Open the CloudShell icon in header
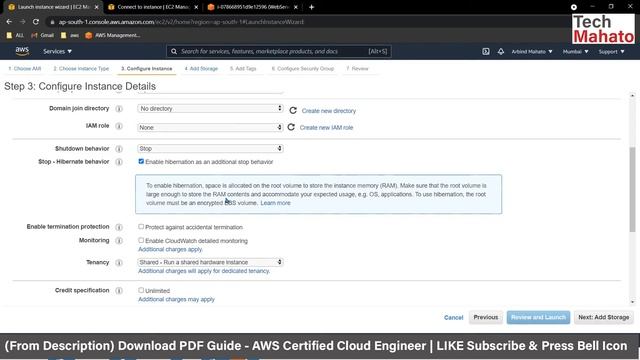This screenshot has height=360, width=640. tap(486, 51)
